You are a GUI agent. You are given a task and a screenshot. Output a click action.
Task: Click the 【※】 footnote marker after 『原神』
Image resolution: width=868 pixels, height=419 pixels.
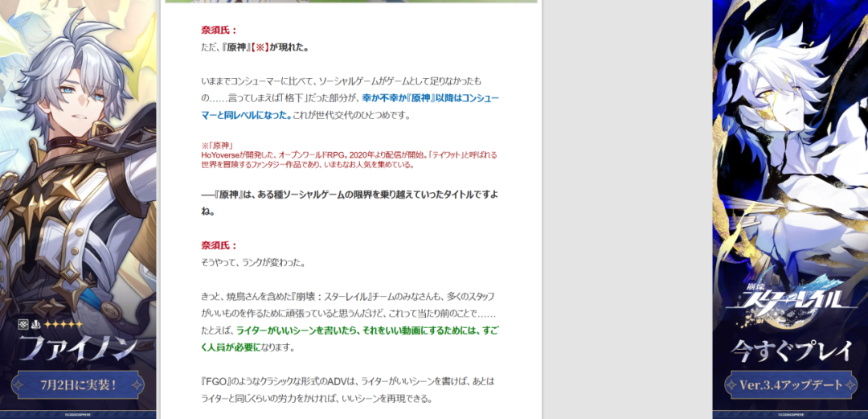260,47
